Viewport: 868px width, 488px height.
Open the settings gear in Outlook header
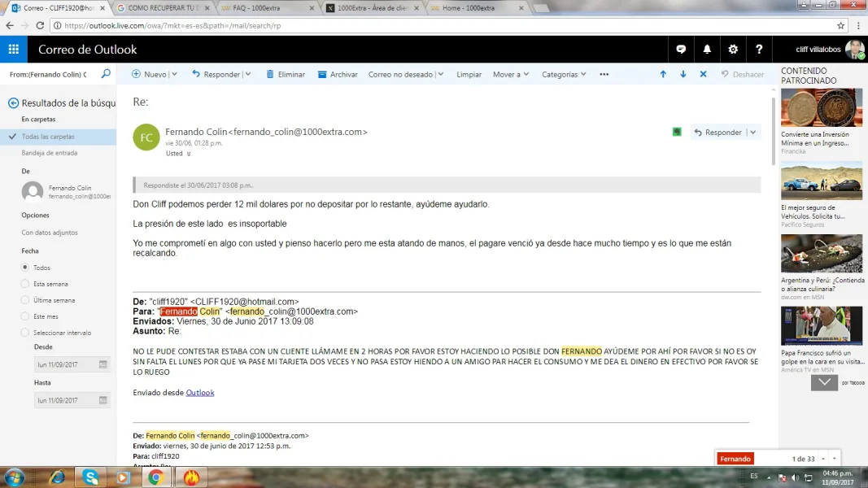(x=733, y=50)
